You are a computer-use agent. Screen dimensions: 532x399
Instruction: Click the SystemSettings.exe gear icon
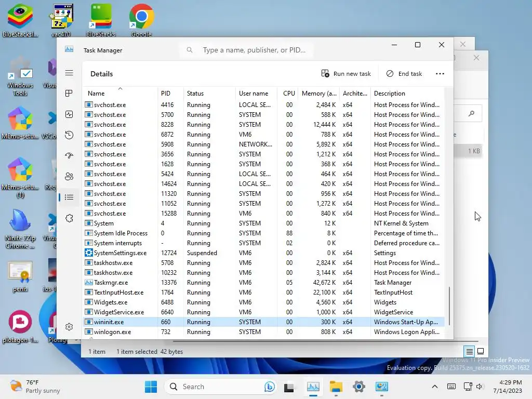coord(88,253)
